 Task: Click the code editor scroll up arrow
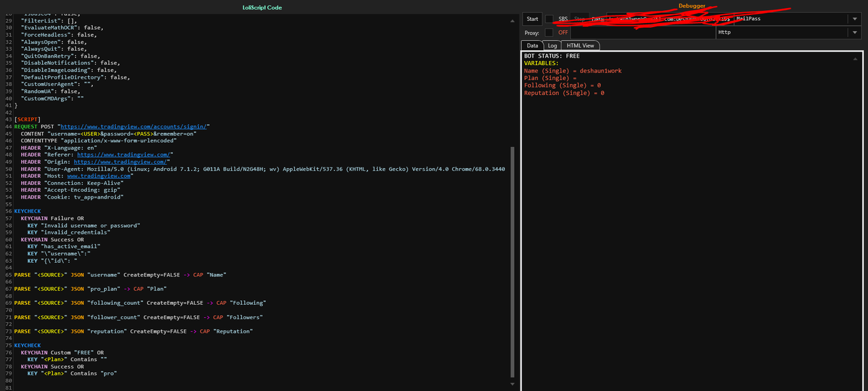coord(513,21)
